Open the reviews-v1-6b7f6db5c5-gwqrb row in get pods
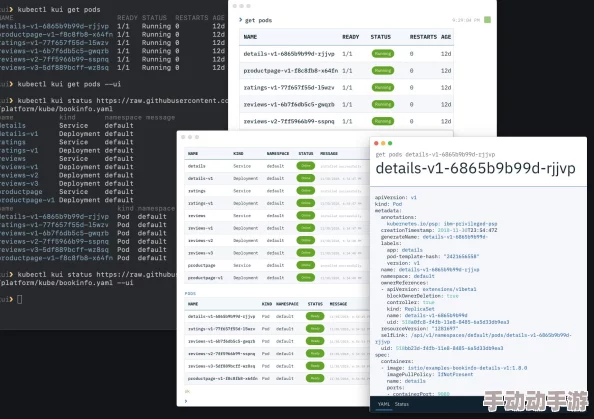The width and height of the screenshot is (594, 419). point(346,104)
